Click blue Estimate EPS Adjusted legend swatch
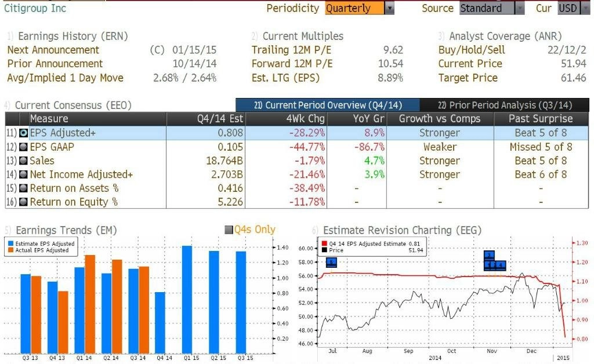Viewport: 594px width, 364px height. coord(10,243)
